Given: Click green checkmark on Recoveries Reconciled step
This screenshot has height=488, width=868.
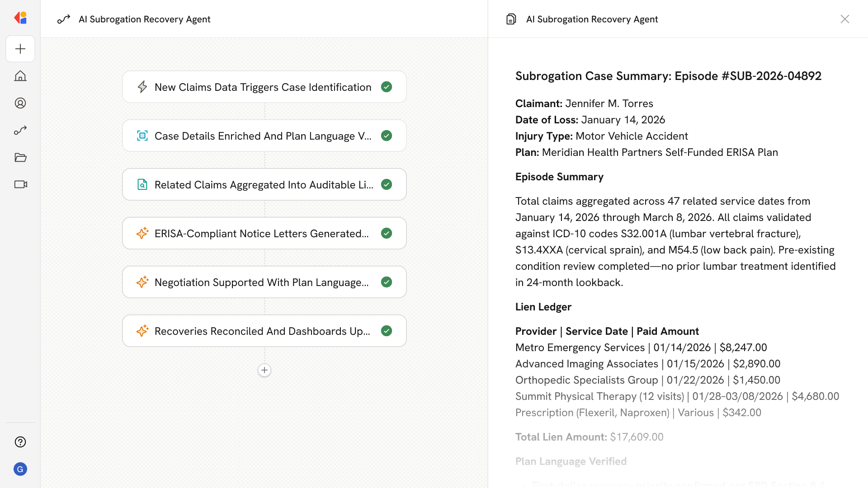Looking at the screenshot, I should pos(387,331).
